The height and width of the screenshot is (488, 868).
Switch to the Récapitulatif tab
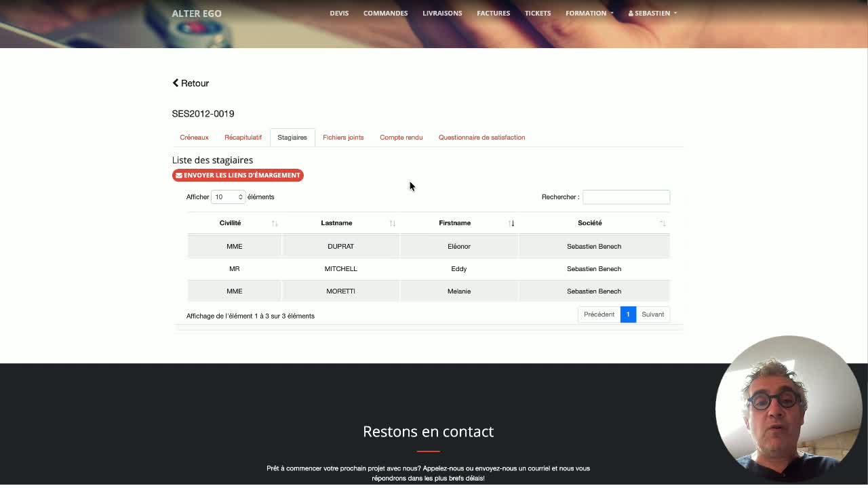[243, 137]
